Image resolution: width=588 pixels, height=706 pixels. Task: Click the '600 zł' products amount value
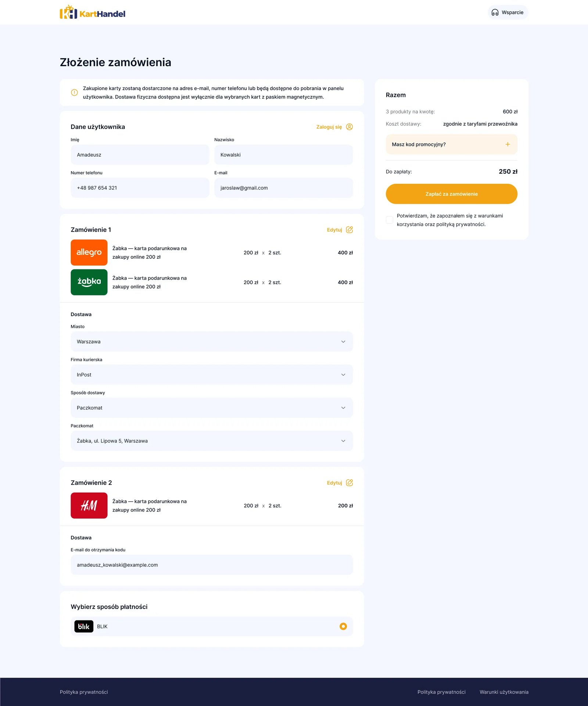[x=510, y=112]
